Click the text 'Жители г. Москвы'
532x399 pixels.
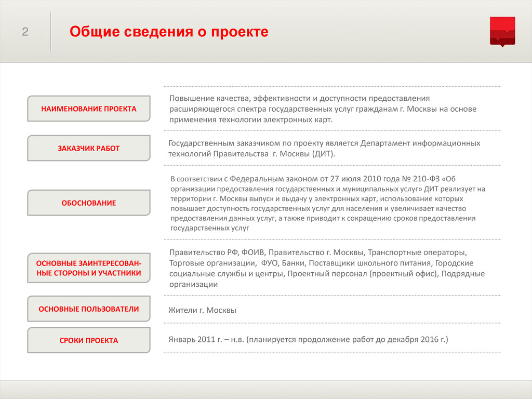point(202,310)
